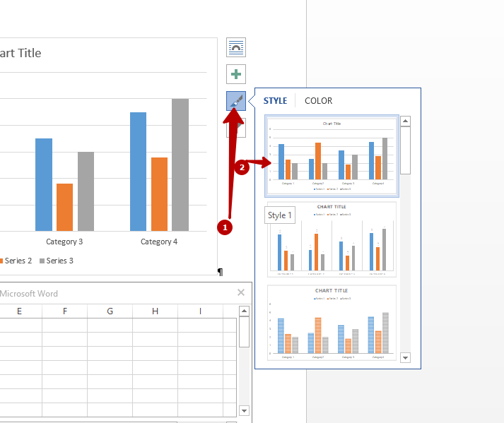Click the Microsoft Word window title
The width and height of the screenshot is (504, 423).
click(x=28, y=294)
